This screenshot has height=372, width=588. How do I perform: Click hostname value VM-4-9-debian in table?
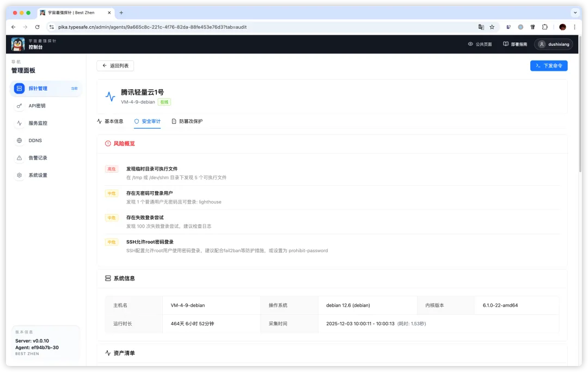coord(188,305)
